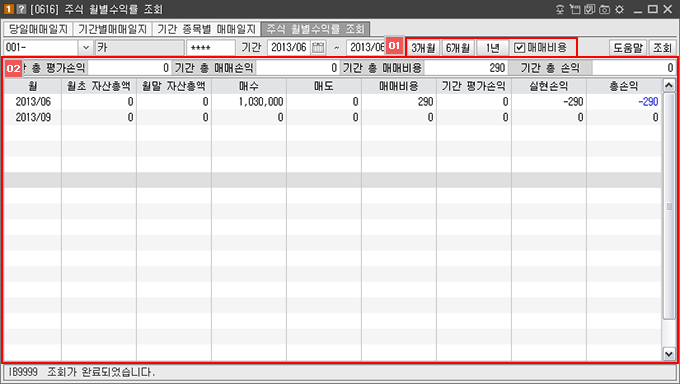Open settings with the gear icon
This screenshot has width=680, height=384.
click(x=619, y=9)
